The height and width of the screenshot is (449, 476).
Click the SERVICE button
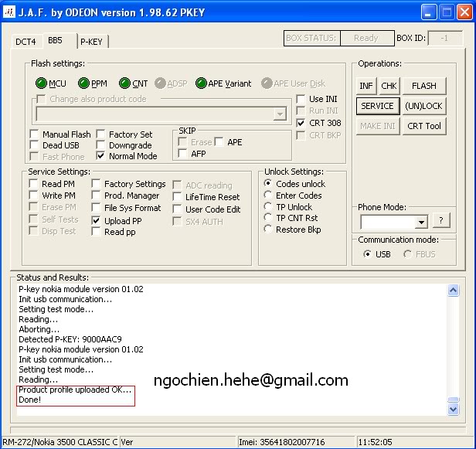point(377,106)
